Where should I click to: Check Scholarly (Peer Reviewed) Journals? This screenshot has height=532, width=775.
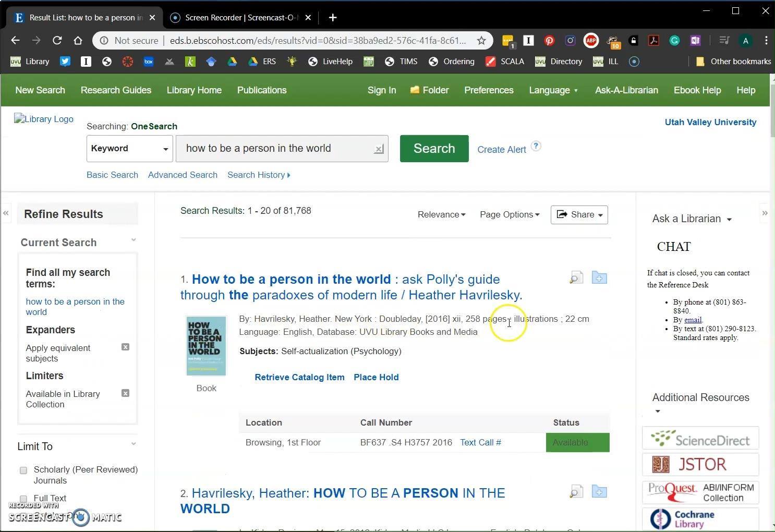[x=23, y=470]
